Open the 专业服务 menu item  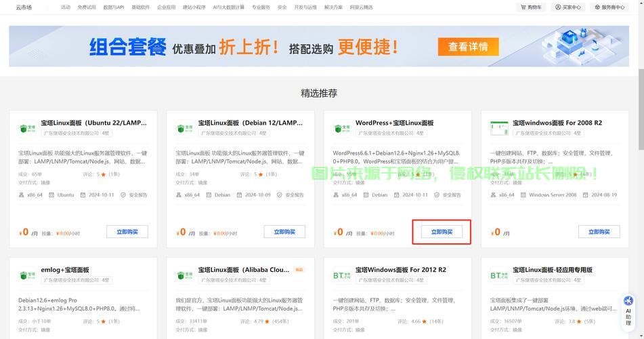[x=261, y=7]
